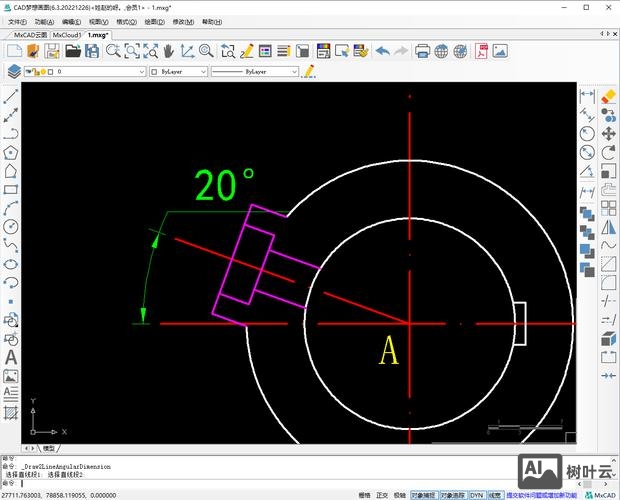Enable 正交 ortho mode in status bar

(381, 494)
